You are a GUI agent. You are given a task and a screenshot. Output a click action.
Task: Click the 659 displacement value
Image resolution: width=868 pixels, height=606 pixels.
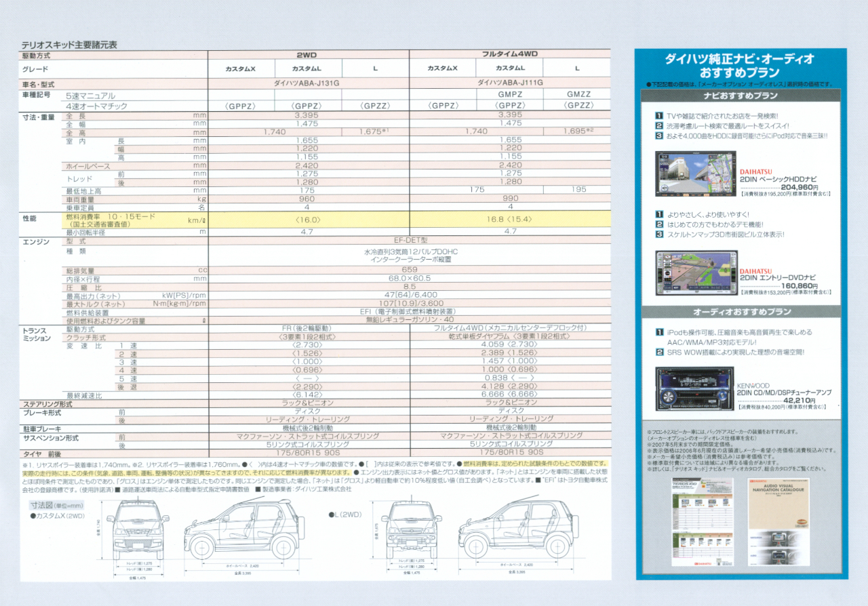pyautogui.click(x=410, y=269)
